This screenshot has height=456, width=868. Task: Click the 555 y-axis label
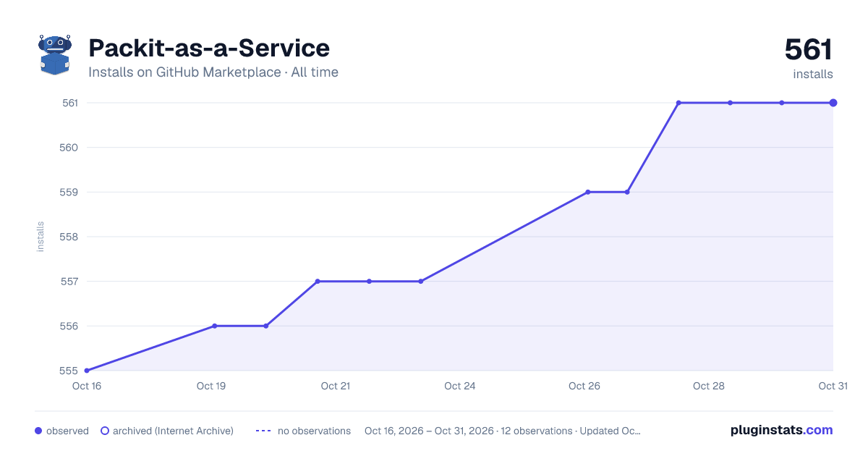tap(69, 371)
